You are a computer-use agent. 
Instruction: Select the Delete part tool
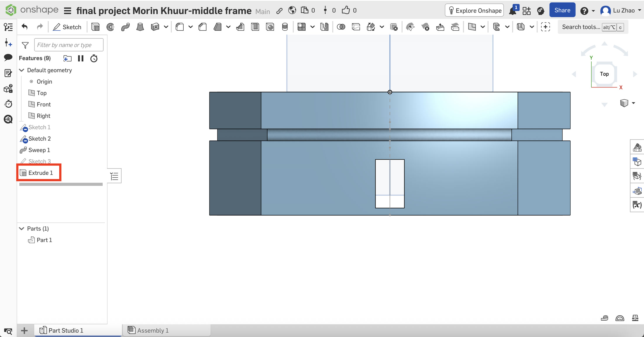pyautogui.click(x=394, y=27)
